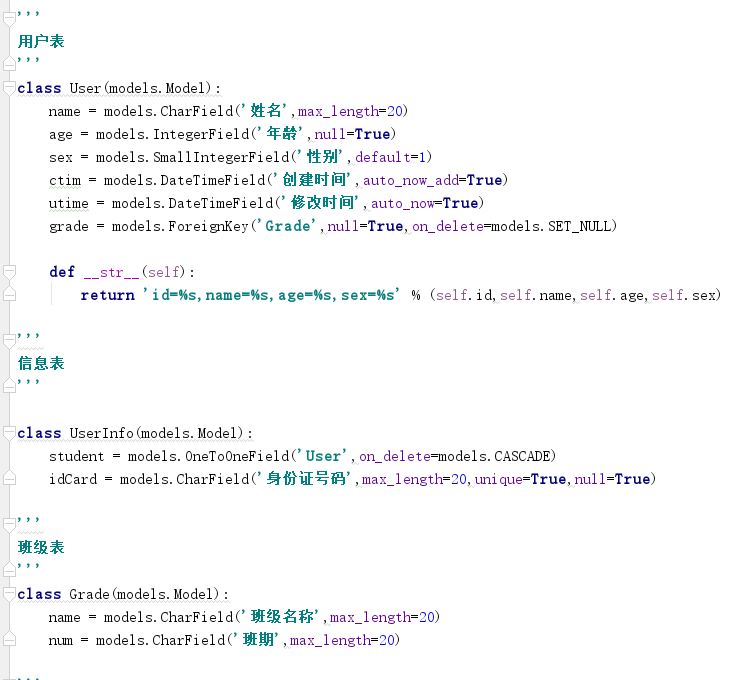Click the class name User in definition

point(85,88)
